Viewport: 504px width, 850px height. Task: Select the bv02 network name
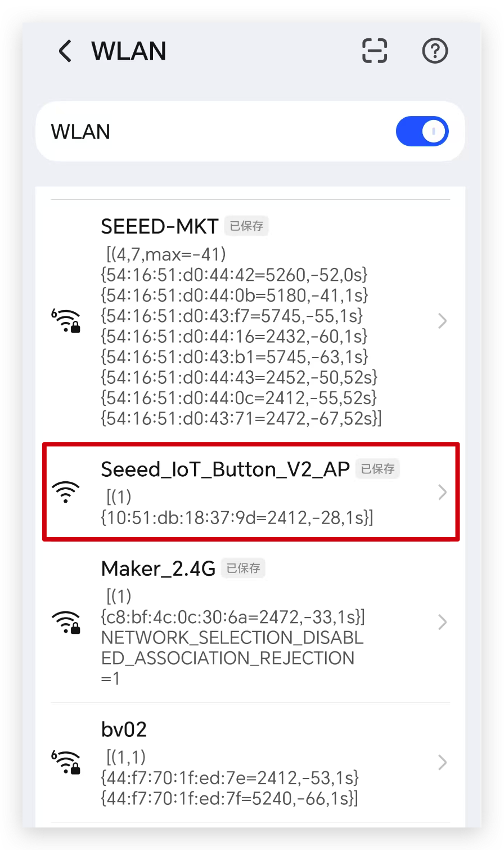(124, 730)
